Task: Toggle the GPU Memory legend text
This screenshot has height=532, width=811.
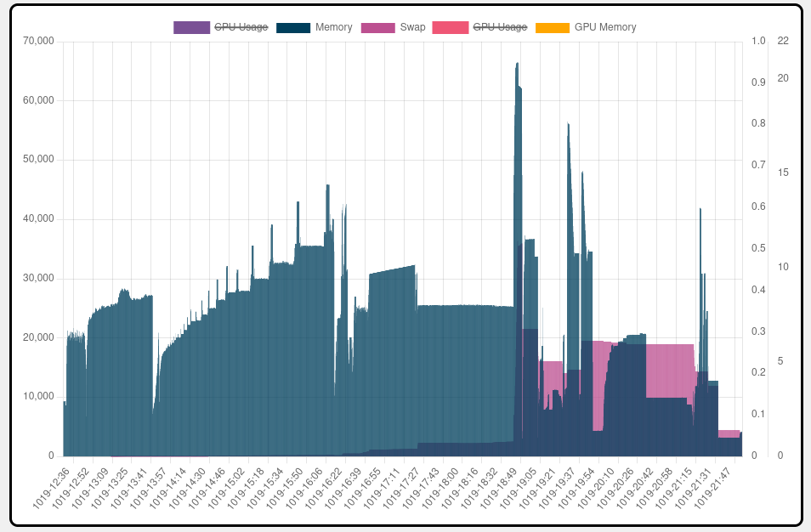Action: pyautogui.click(x=604, y=27)
